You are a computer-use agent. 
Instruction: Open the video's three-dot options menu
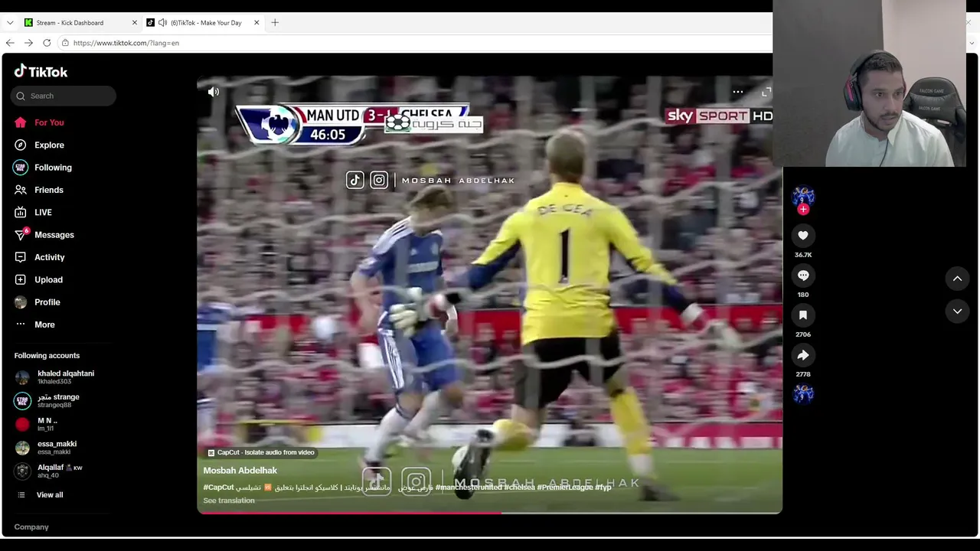click(x=737, y=92)
